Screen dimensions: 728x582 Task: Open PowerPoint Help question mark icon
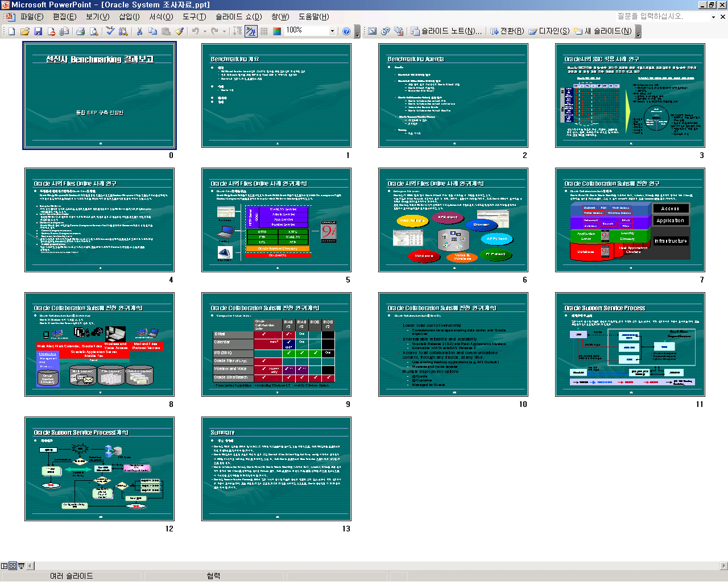(346, 31)
